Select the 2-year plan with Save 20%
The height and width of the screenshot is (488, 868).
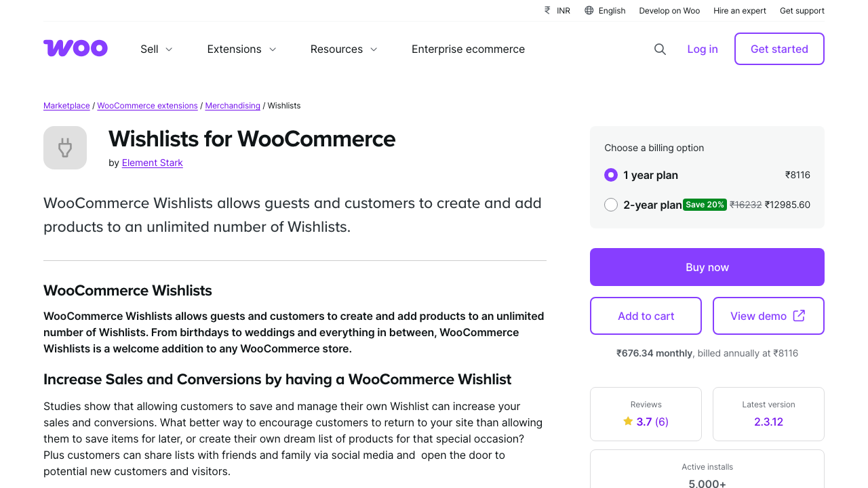click(x=610, y=204)
